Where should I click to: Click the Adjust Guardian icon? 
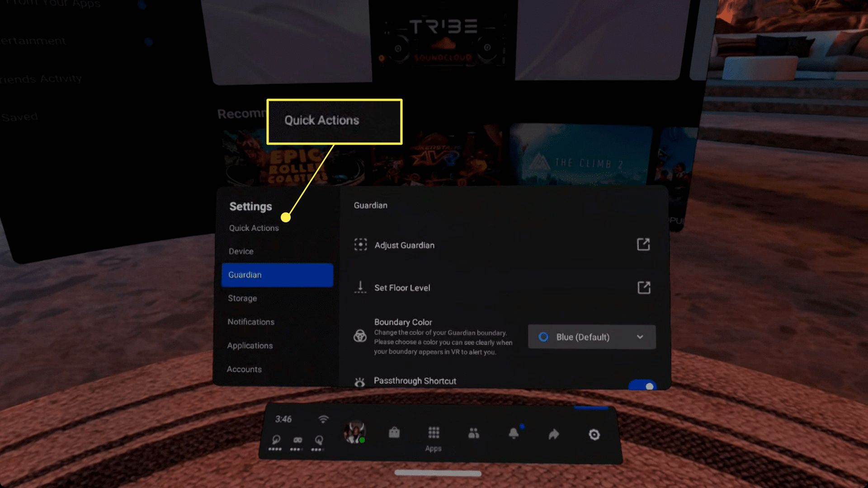point(360,244)
